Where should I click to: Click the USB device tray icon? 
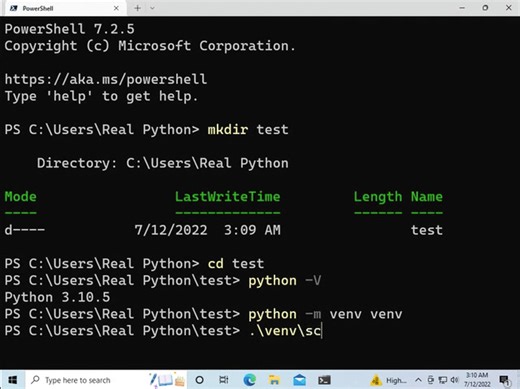point(431,380)
